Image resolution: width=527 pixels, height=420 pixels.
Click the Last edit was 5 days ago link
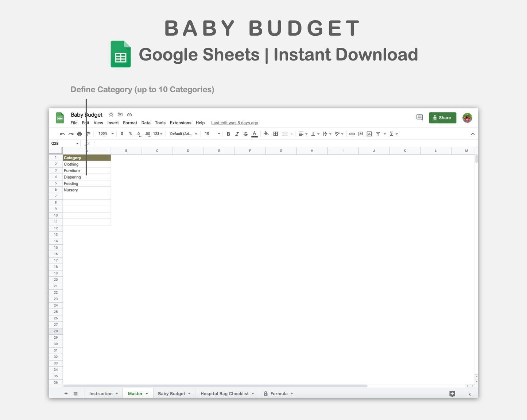pos(235,123)
